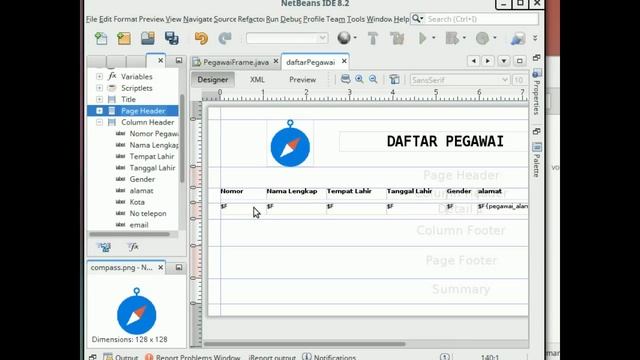Click the Build Project hammer icon
Image resolution: width=640 pixels, height=360 pixels.
(x=373, y=38)
